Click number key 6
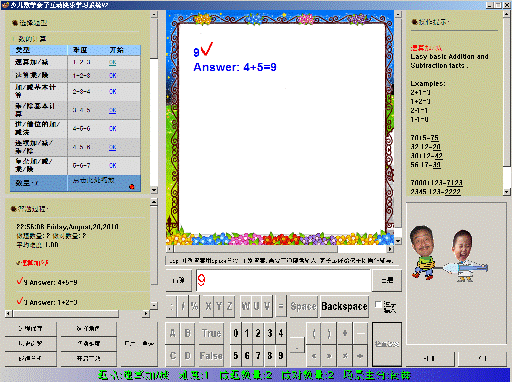 point(247,355)
